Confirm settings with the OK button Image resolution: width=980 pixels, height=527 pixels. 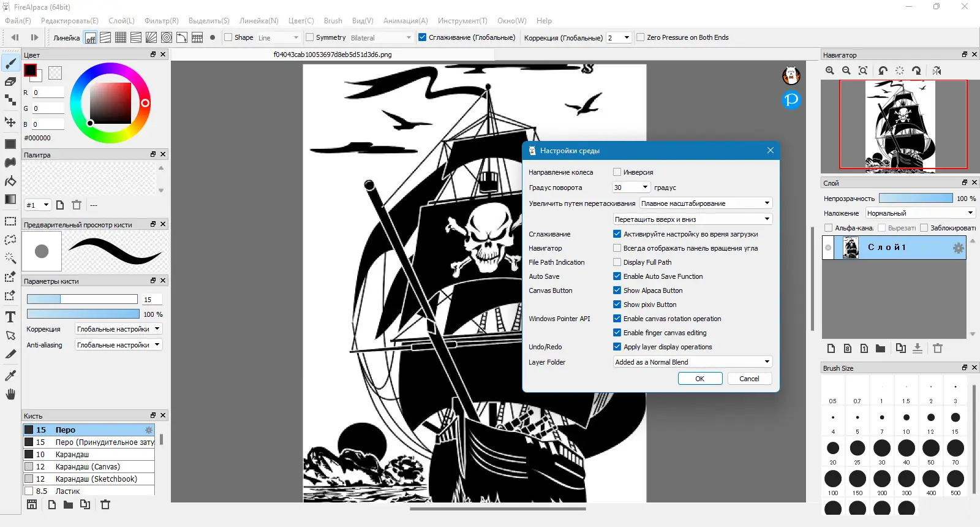700,379
